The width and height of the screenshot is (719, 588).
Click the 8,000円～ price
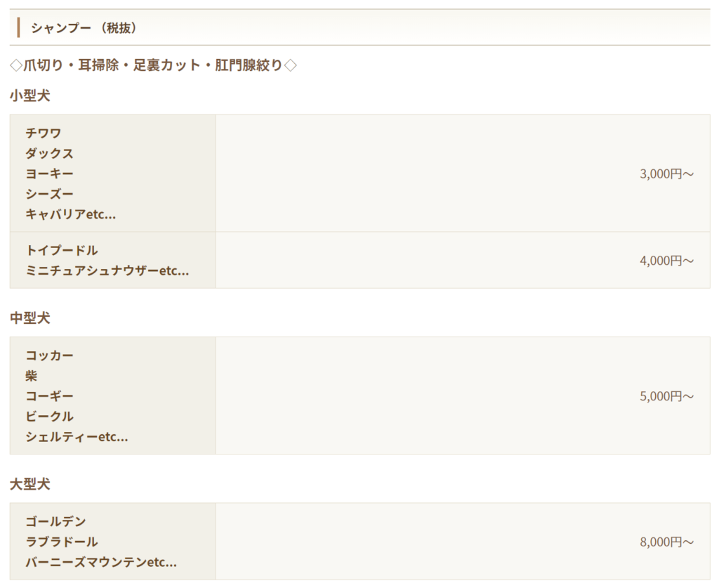[x=666, y=542]
